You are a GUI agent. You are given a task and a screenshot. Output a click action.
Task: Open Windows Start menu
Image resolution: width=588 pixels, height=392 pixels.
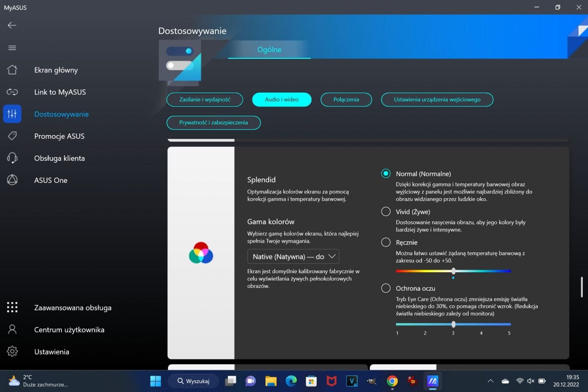(155, 381)
